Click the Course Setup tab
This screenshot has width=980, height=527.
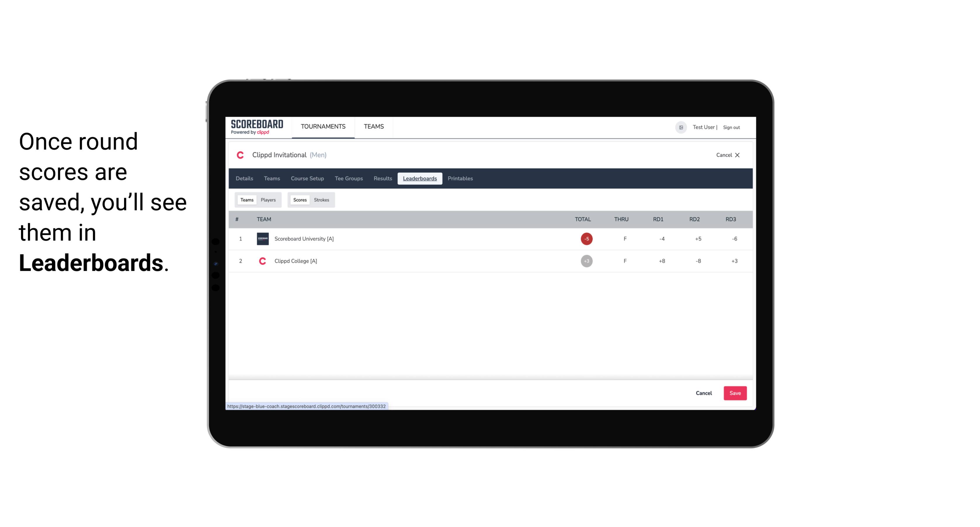(x=307, y=179)
